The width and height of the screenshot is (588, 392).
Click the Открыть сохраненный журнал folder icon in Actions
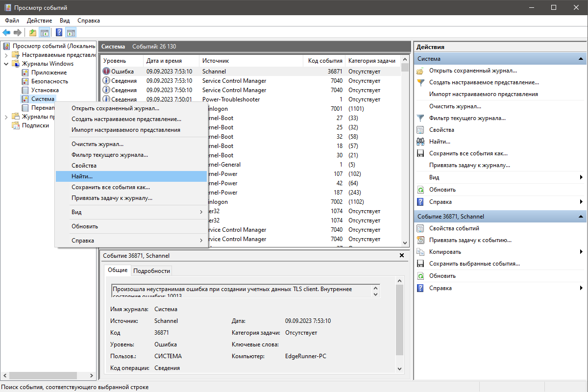pos(420,71)
